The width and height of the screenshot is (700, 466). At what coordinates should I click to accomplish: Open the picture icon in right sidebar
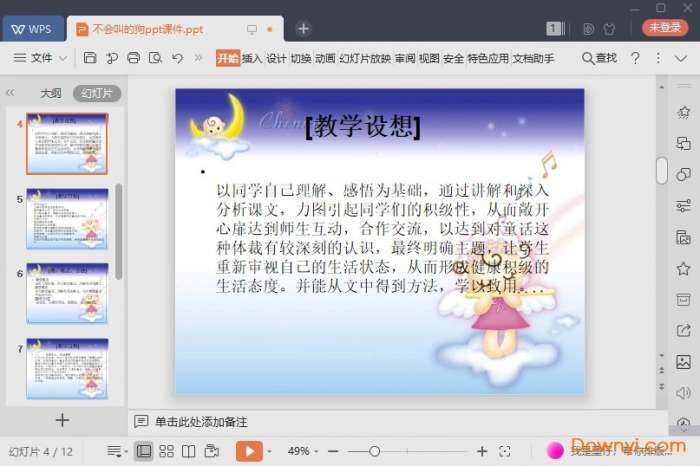[683, 362]
